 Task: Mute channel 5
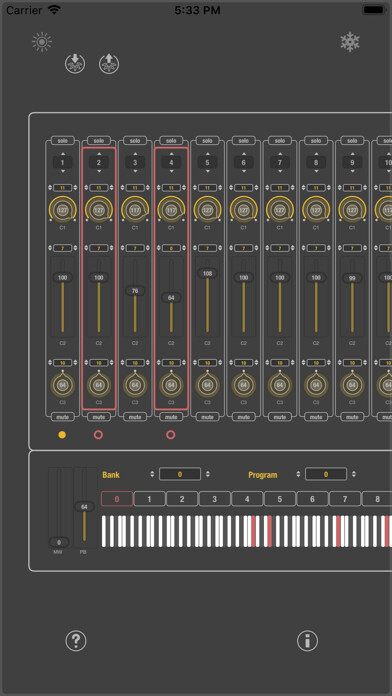pos(207,417)
